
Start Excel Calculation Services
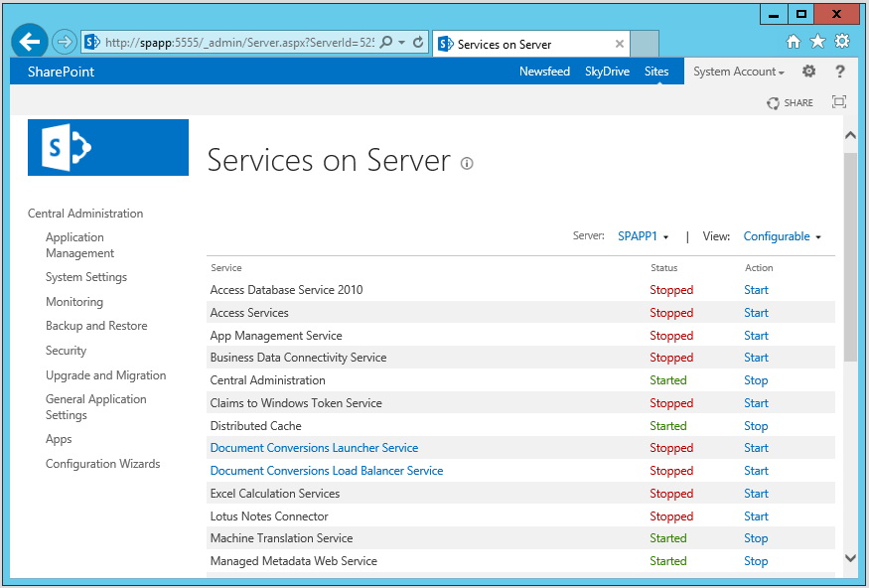click(756, 494)
